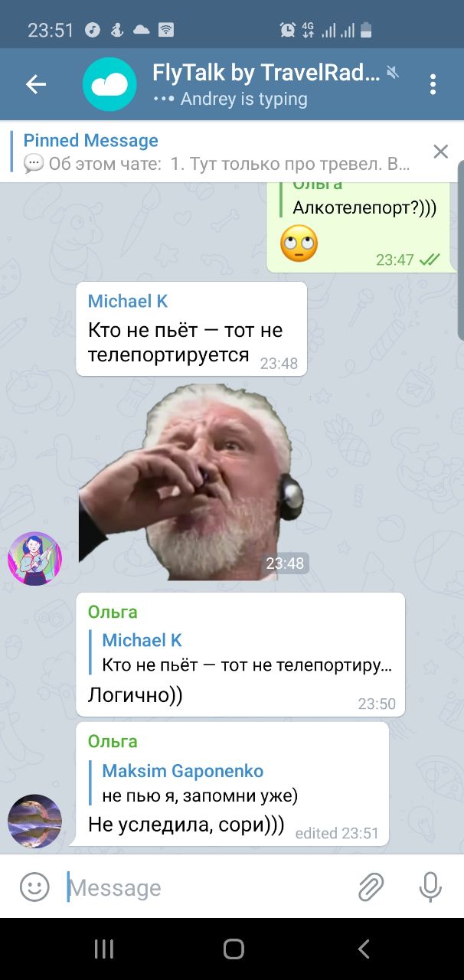The width and height of the screenshot is (464, 980).
Task: Tap the back arrow in chat header
Action: pos(36,84)
